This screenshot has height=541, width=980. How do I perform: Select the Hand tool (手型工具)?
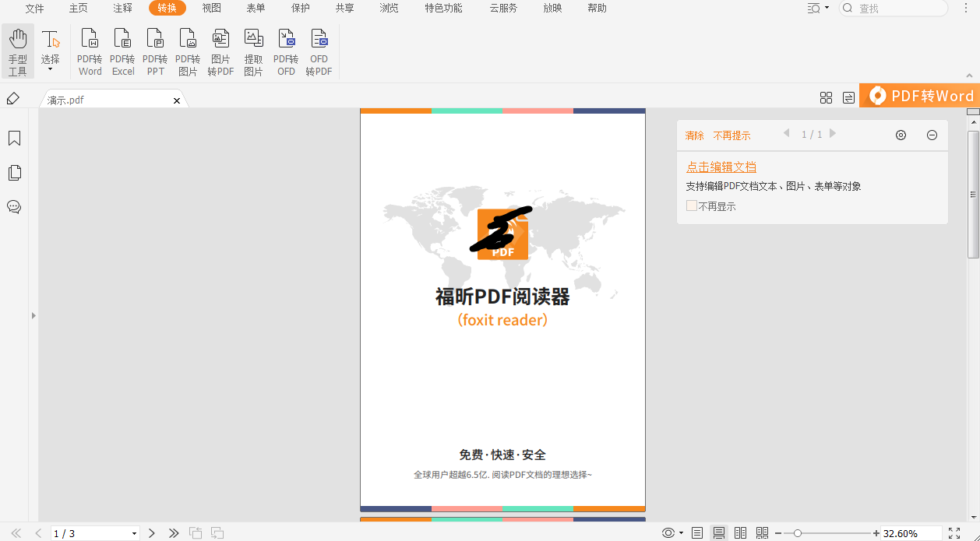18,52
